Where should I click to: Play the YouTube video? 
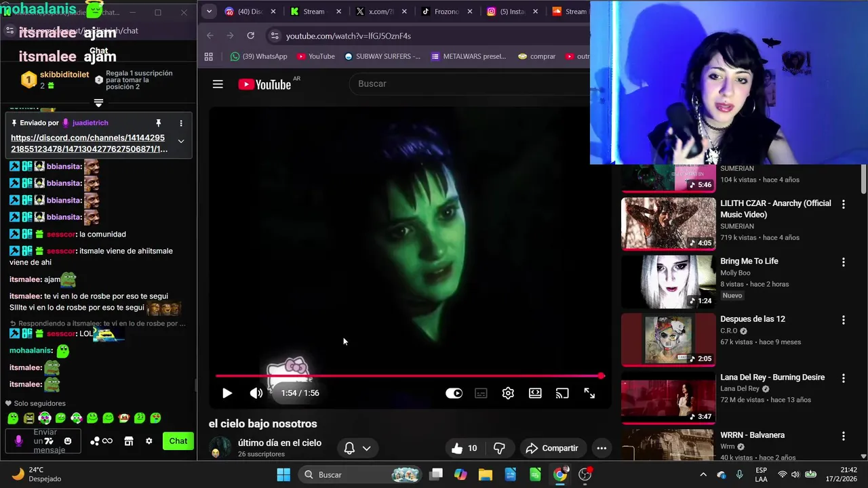click(x=227, y=393)
